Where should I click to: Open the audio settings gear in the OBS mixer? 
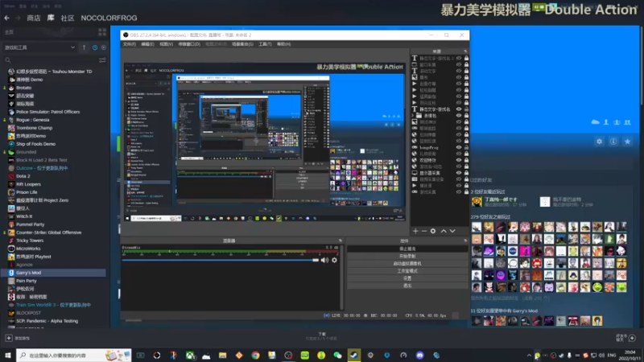pyautogui.click(x=334, y=260)
